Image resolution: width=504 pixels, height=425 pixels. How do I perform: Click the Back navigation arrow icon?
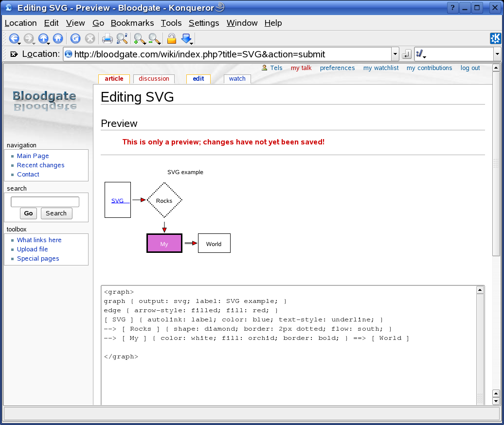(13, 38)
